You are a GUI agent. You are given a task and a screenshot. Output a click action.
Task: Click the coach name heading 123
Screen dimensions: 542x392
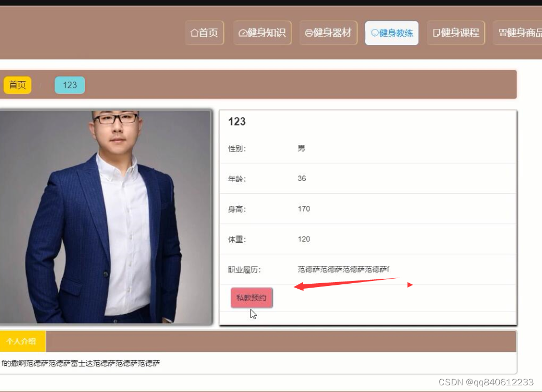pyautogui.click(x=236, y=122)
